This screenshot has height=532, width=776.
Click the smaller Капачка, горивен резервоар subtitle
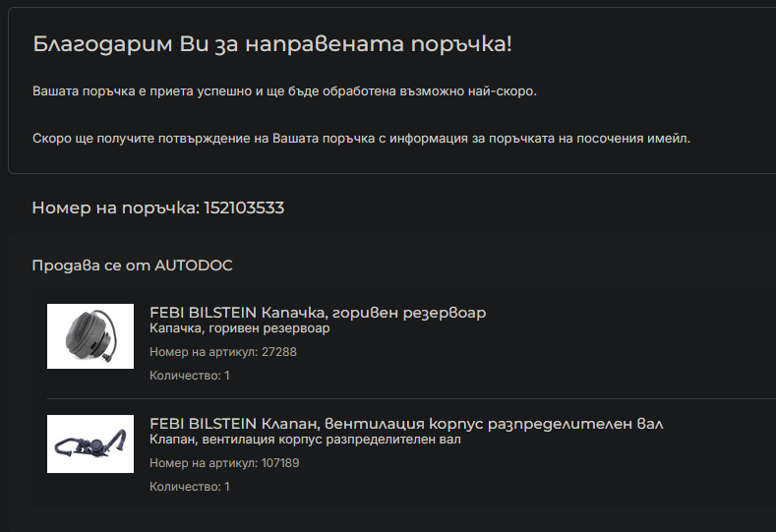coord(239,329)
